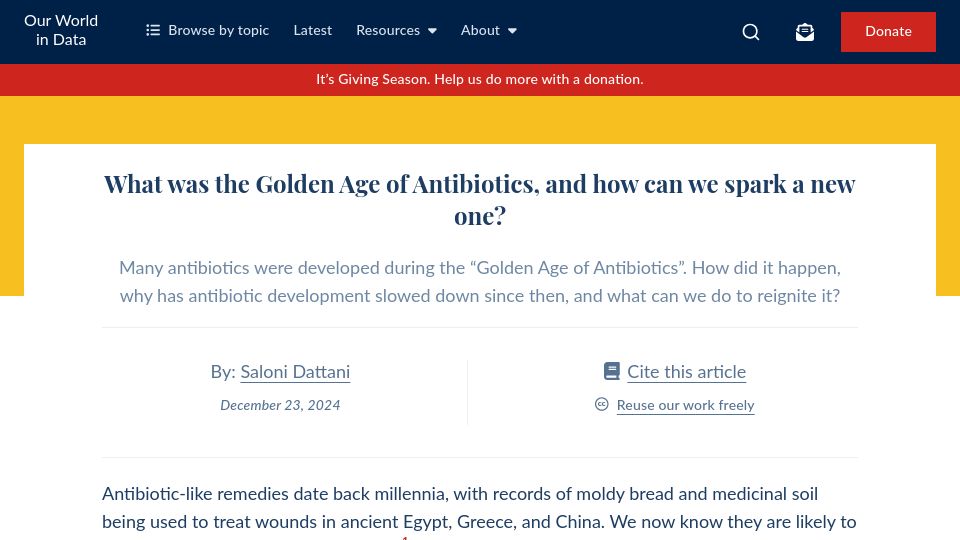Click the Golden Age of Antibiotics headline
Image resolution: width=960 pixels, height=540 pixels.
[479, 200]
